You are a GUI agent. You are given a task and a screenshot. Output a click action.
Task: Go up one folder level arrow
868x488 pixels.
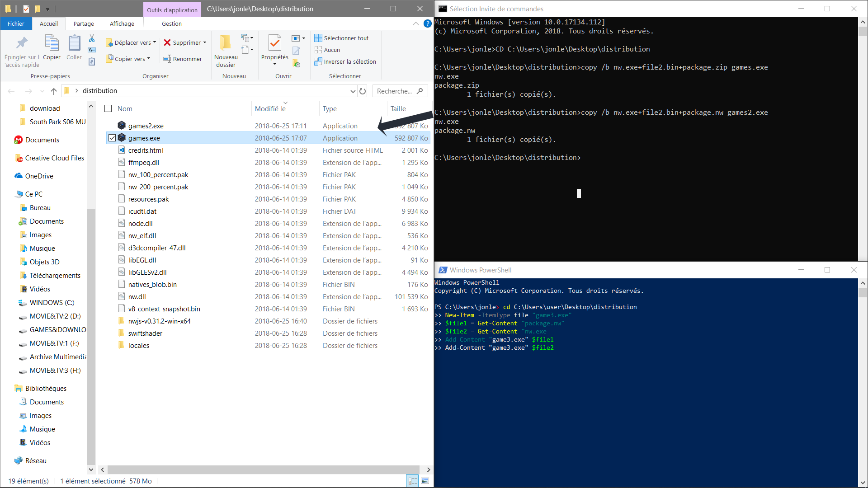tap(54, 91)
